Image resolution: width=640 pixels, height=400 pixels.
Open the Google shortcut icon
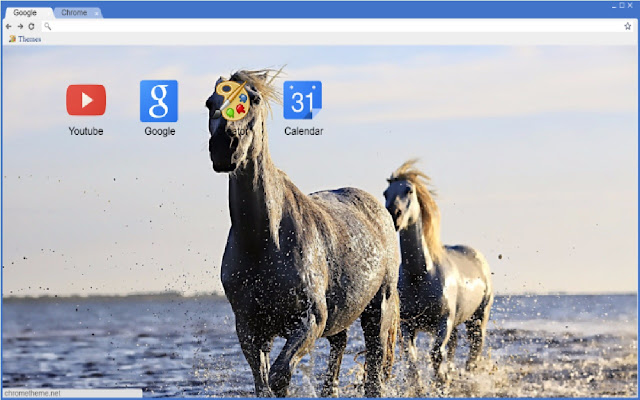click(159, 101)
